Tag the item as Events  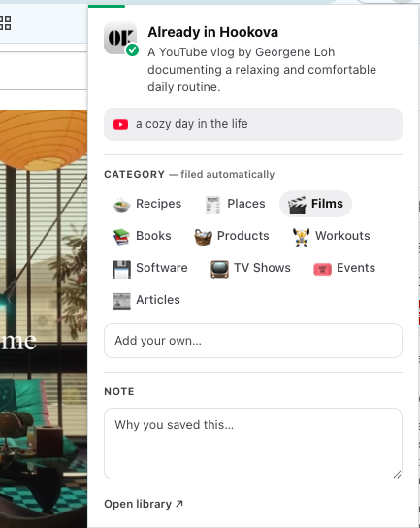344,268
